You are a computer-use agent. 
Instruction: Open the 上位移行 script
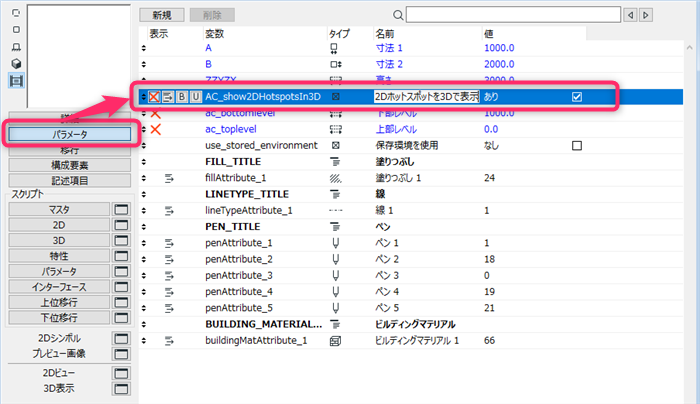[x=59, y=302]
